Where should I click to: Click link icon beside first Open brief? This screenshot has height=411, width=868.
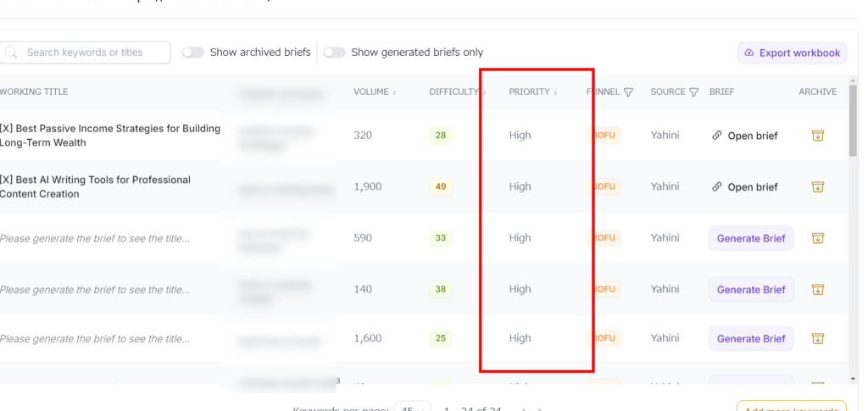click(716, 136)
